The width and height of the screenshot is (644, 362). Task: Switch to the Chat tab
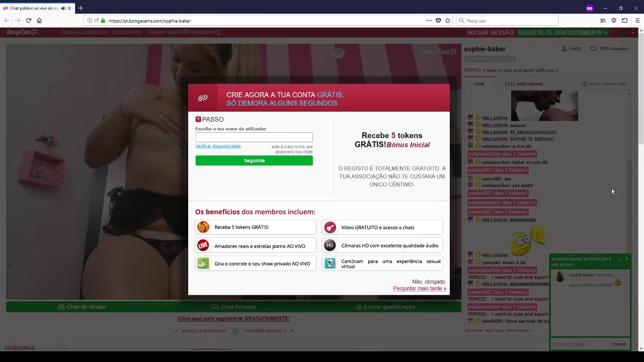click(479, 84)
